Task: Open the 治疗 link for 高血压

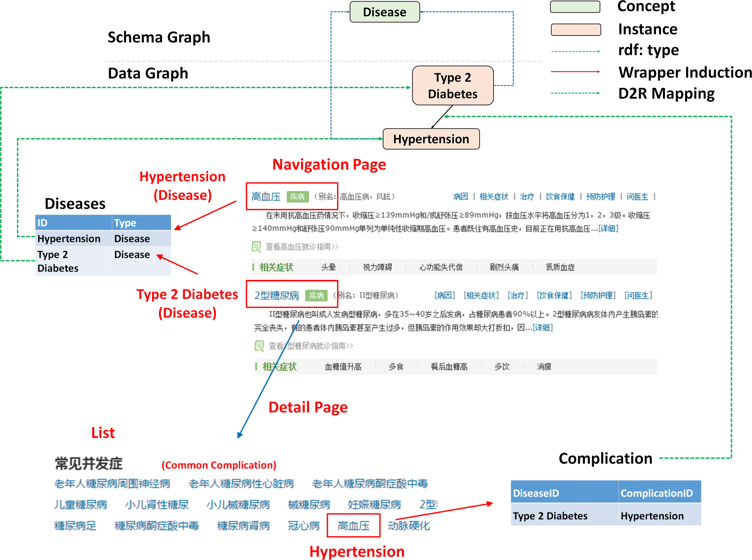Action: [x=527, y=196]
